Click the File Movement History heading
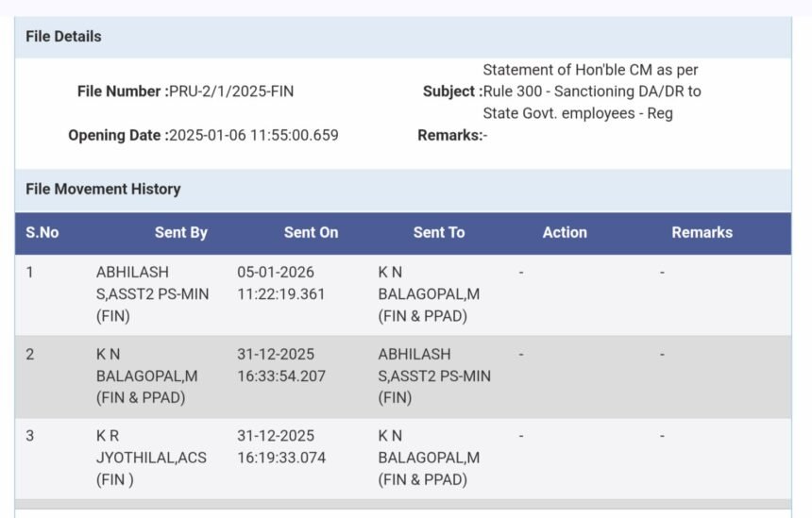Image resolution: width=812 pixels, height=518 pixels. 103,189
